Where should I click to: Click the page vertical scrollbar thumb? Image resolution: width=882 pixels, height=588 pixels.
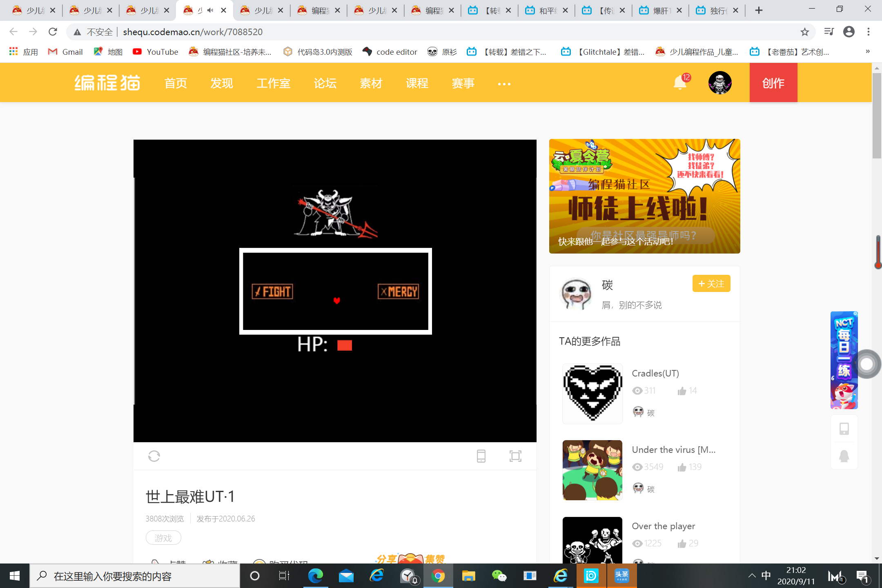[x=876, y=116]
